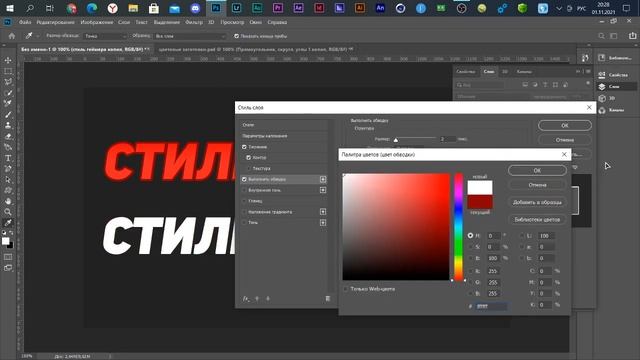Select the Zoom tool in the toolbar

click(x=8, y=212)
